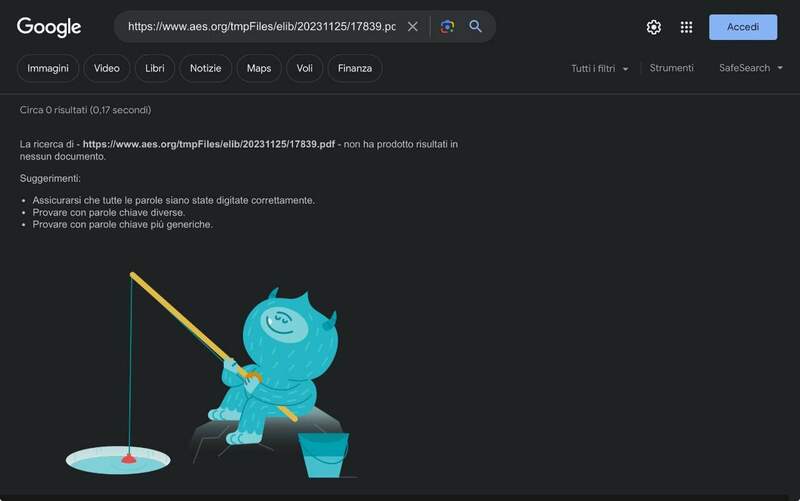Select the Notizie filter chip
This screenshot has height=501, width=800.
point(206,68)
